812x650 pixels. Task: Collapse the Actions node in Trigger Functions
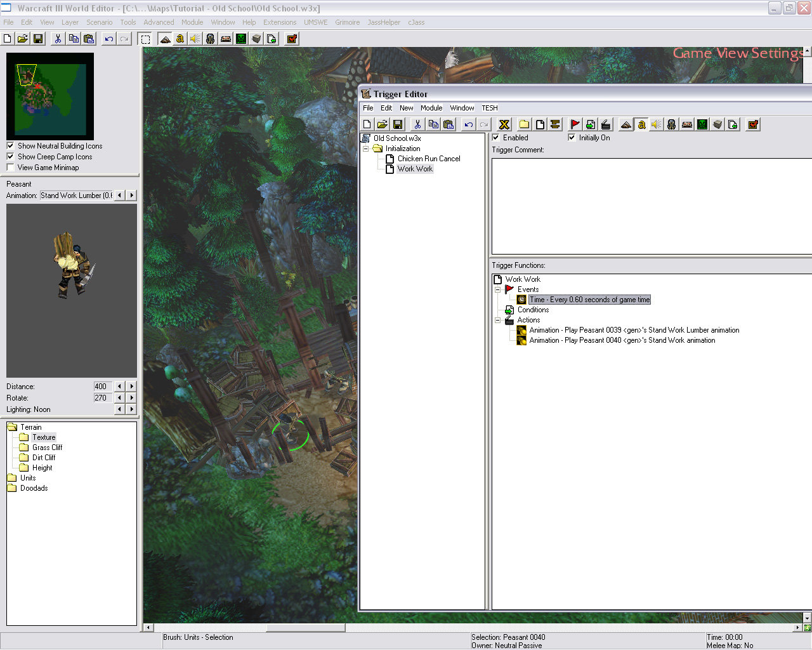[498, 320]
